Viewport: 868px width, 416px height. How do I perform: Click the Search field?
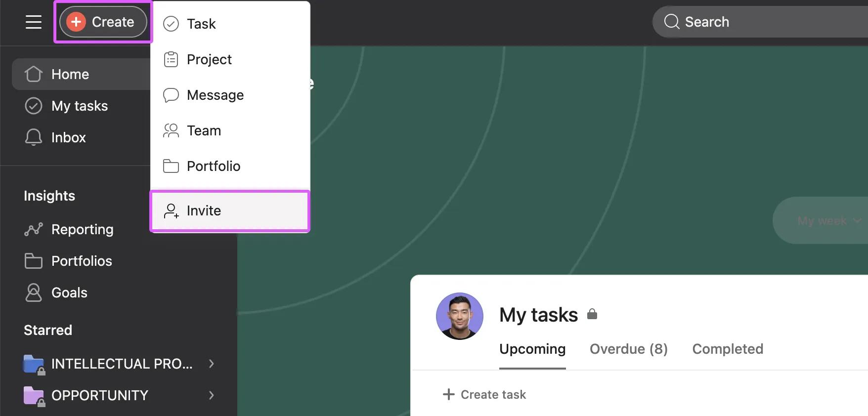(x=761, y=22)
